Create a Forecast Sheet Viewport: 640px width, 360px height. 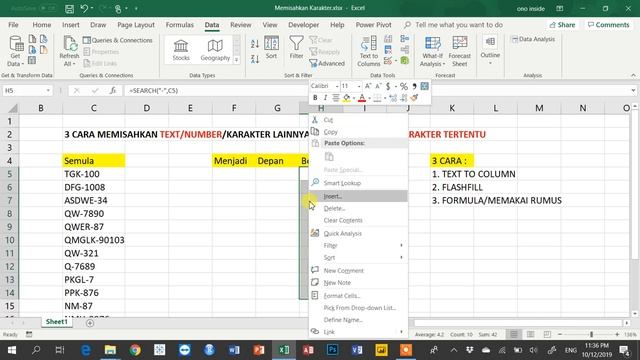460,51
